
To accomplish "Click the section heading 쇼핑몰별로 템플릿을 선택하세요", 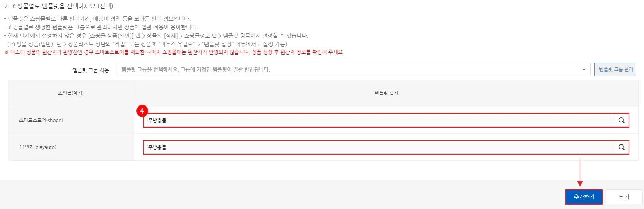I will (59, 6).
